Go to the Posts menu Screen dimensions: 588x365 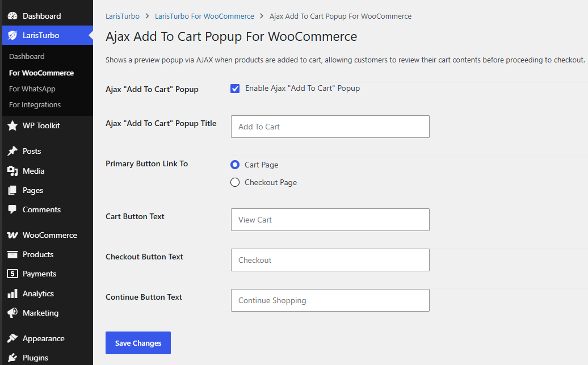tap(48, 151)
